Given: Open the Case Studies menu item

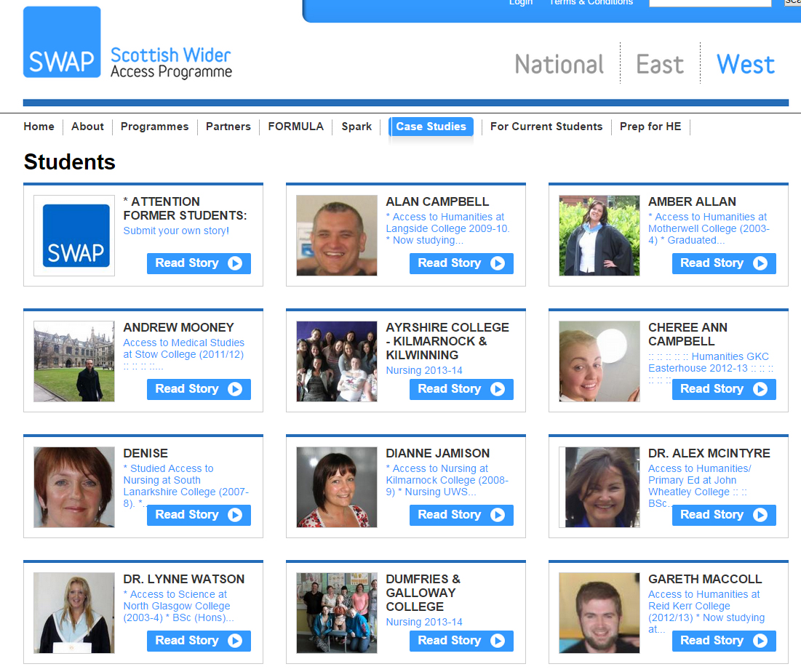Looking at the screenshot, I should [x=431, y=127].
